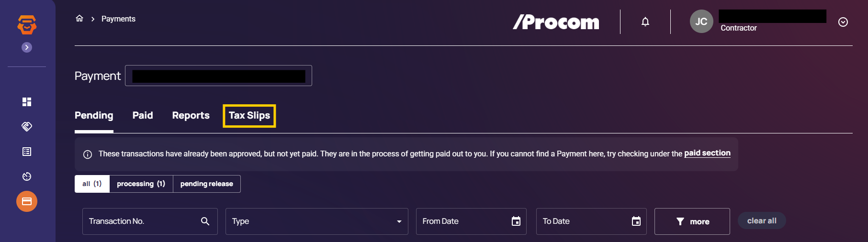This screenshot has width=868, height=242.
Task: Follow the 'paid section' link
Action: 707,153
